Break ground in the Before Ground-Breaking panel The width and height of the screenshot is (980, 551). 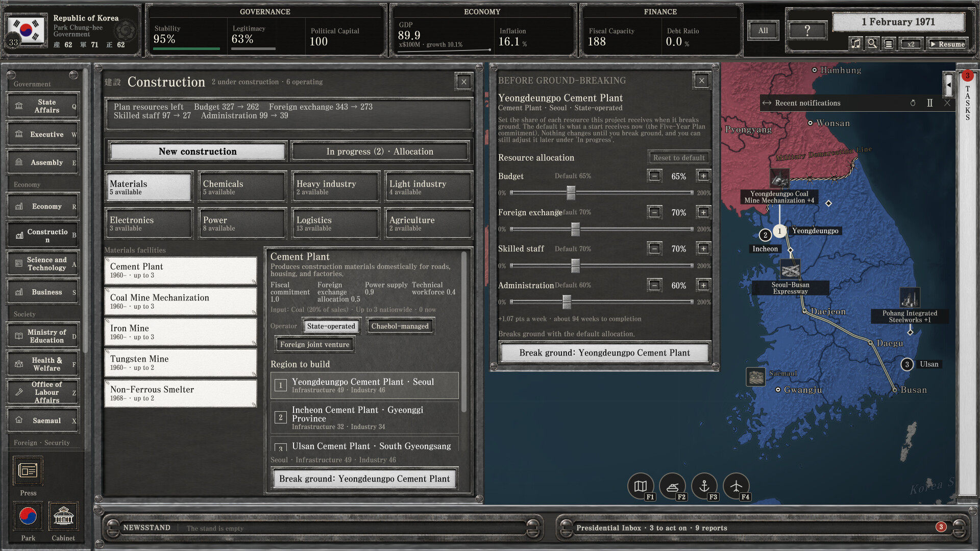pos(604,353)
